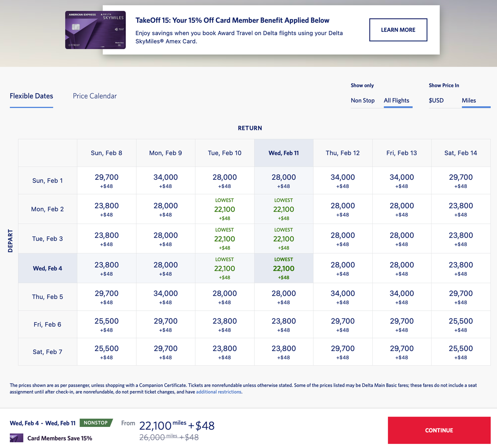Screen dimensions: 497x448
Task: Select fare departing Thu Feb 5 returning Mon Feb 9
Action: click(x=166, y=297)
